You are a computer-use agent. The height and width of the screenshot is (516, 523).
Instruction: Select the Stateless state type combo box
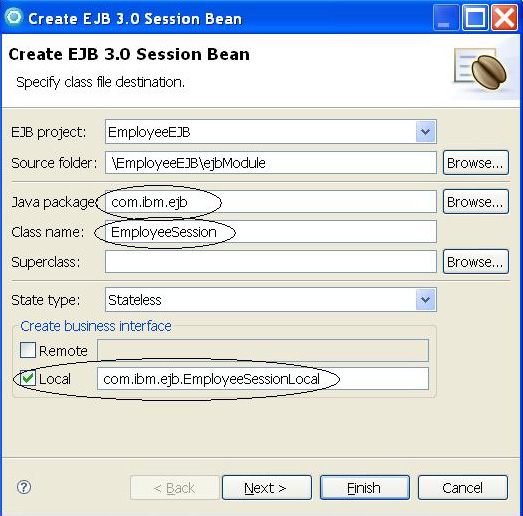pyautogui.click(x=271, y=300)
